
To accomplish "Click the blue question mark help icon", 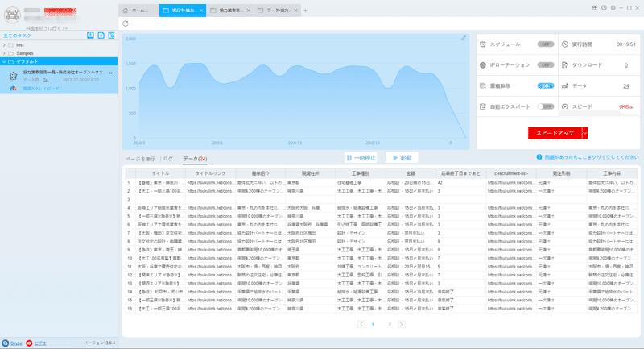I will (539, 157).
